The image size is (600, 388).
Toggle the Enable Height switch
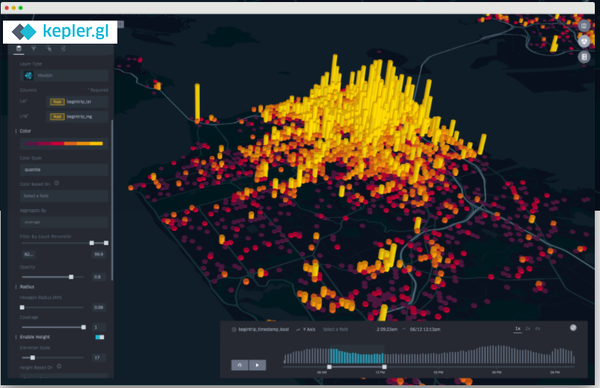coord(99,337)
